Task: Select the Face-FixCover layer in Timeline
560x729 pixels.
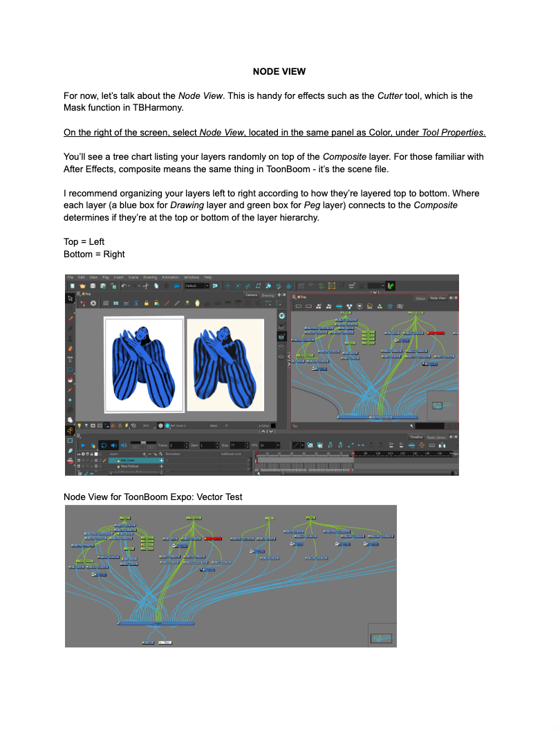Action: click(135, 466)
